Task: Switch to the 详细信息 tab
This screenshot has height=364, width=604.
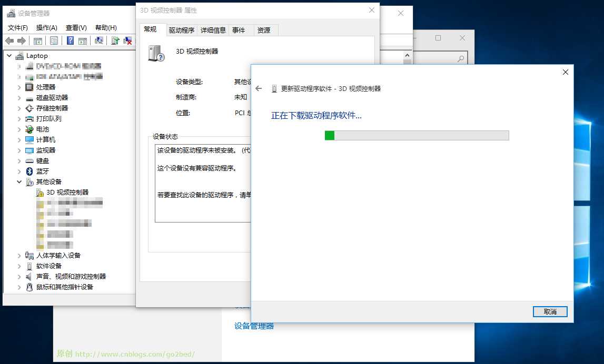Action: coord(213,31)
